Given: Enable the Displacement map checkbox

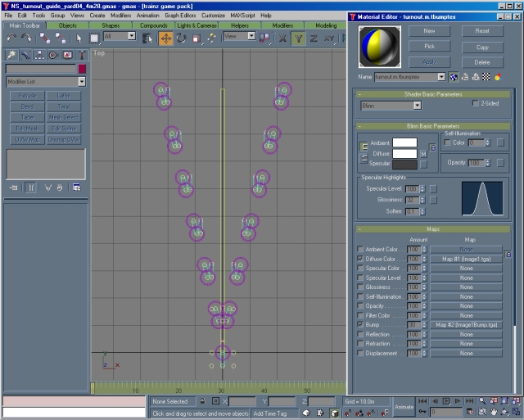Looking at the screenshot, I should pyautogui.click(x=360, y=353).
